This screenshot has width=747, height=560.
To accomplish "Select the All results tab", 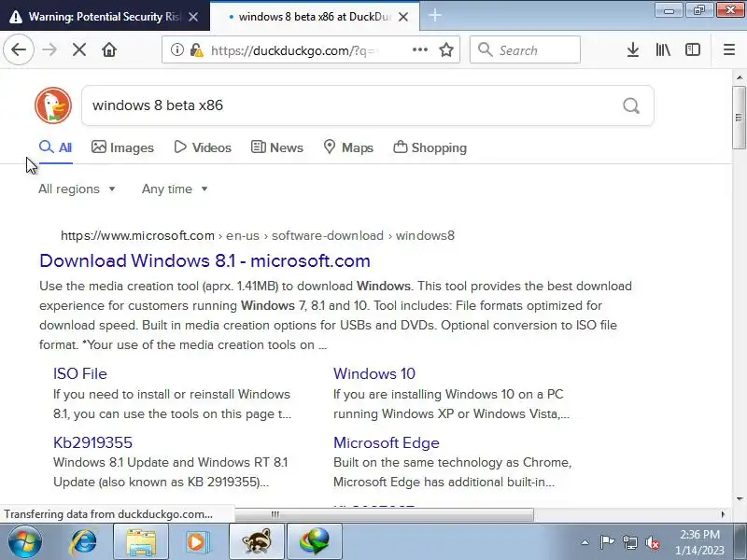I will coord(55,147).
